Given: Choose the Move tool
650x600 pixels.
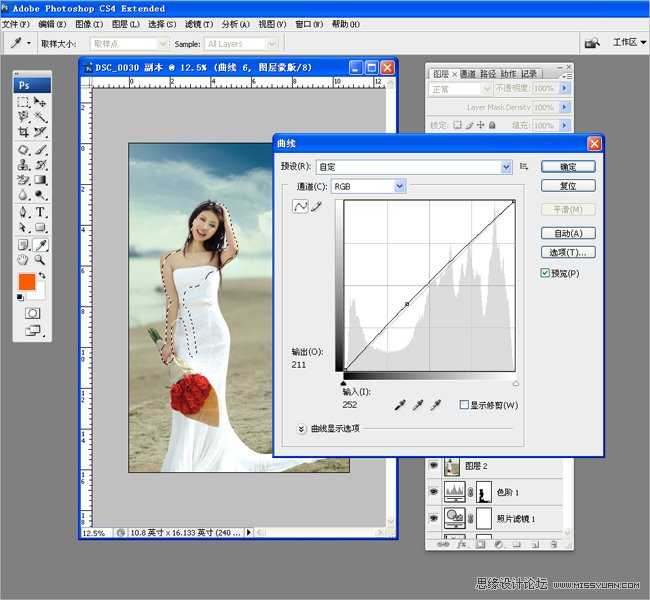Looking at the screenshot, I should [41, 102].
